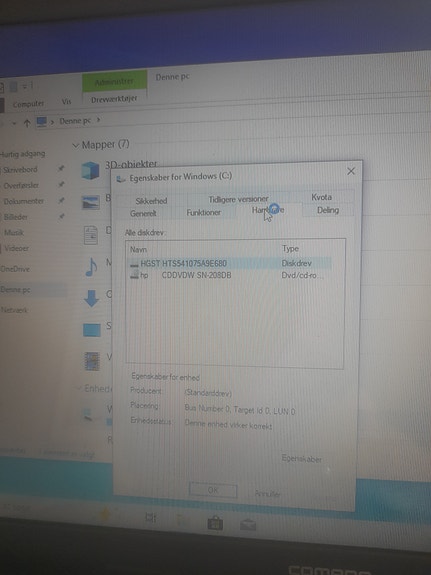Image resolution: width=431 pixels, height=575 pixels.
Task: Click the up arrow navigation icon
Action: [x=27, y=123]
